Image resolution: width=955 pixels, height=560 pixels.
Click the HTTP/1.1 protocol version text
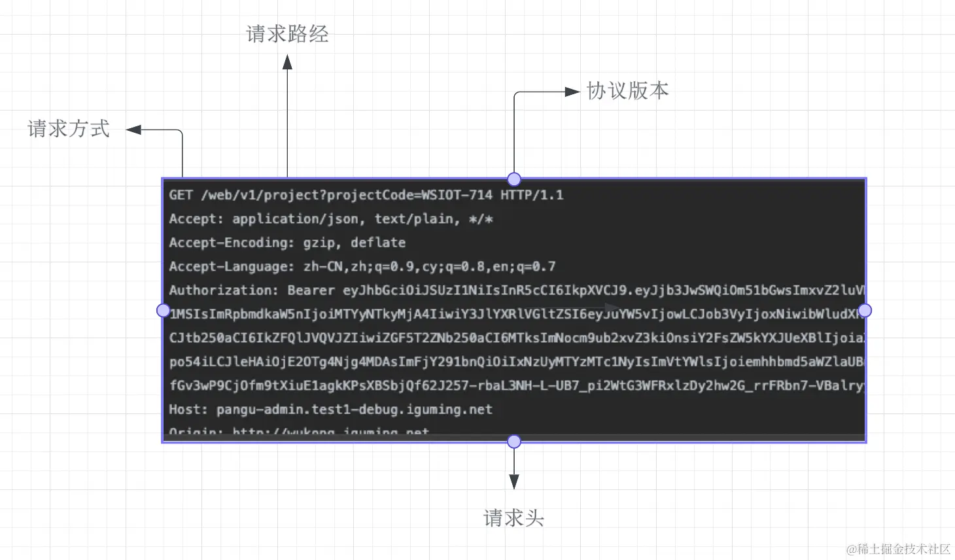pyautogui.click(x=532, y=195)
